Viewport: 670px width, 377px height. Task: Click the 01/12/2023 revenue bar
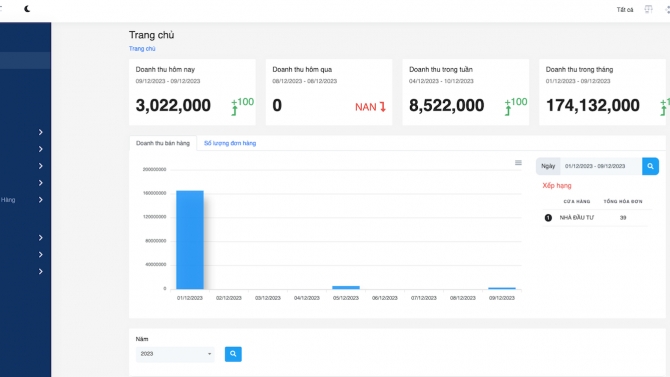click(x=190, y=240)
